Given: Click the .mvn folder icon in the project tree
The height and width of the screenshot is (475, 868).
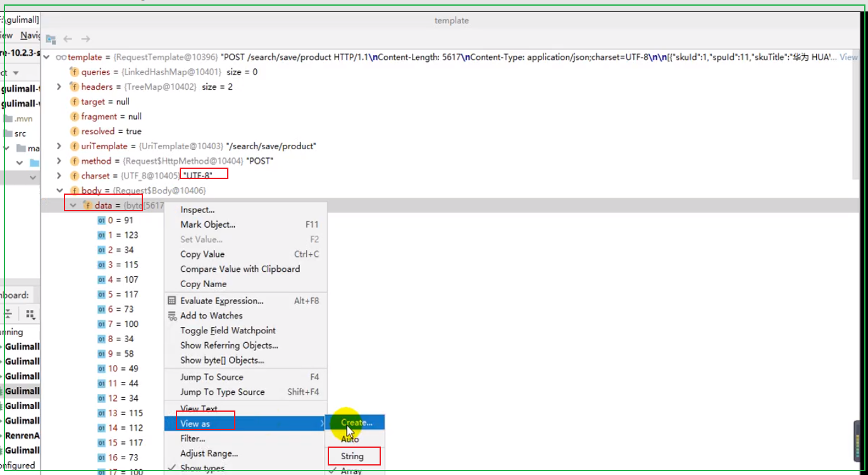Looking at the screenshot, I should [x=9, y=119].
